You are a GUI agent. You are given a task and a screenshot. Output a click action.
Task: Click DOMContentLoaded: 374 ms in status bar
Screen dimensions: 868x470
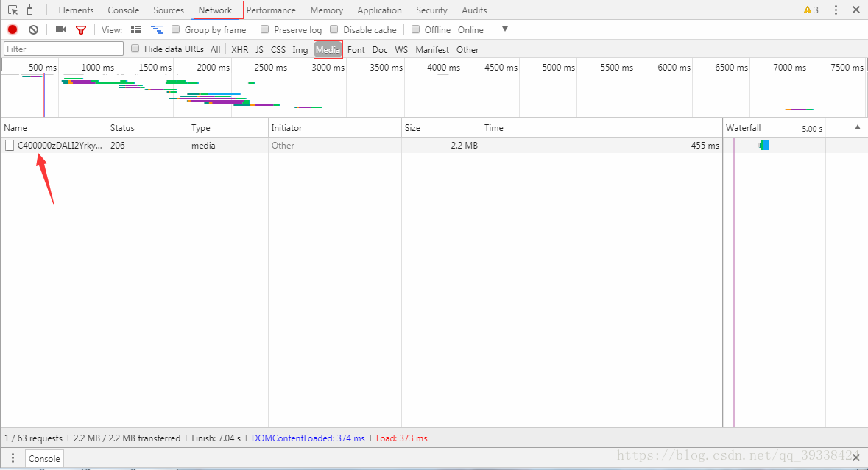tap(308, 438)
